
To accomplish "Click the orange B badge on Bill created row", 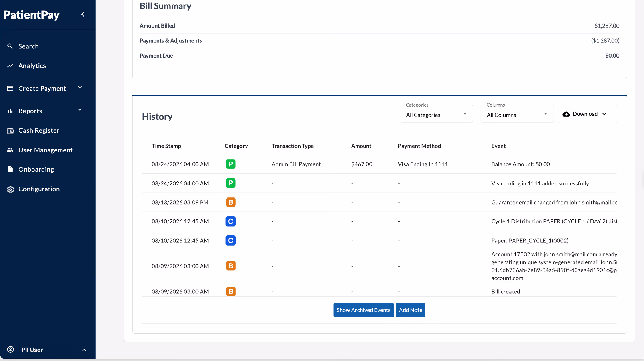I will [231, 291].
